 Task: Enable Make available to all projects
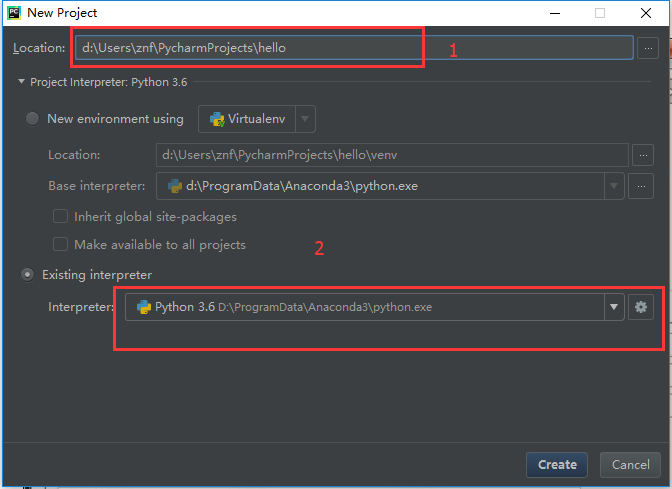tap(60, 244)
